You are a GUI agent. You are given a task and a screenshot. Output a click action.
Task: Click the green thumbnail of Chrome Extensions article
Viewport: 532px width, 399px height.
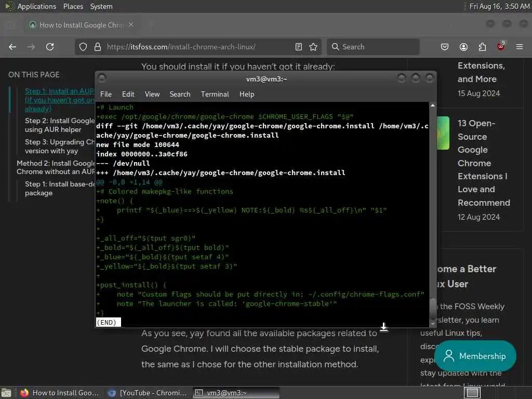click(443, 133)
